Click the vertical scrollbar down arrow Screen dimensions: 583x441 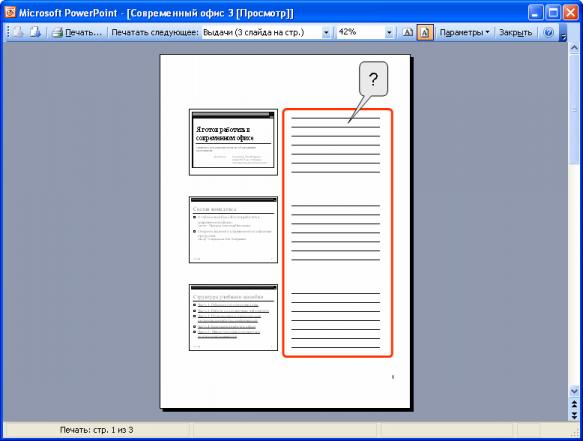click(574, 391)
